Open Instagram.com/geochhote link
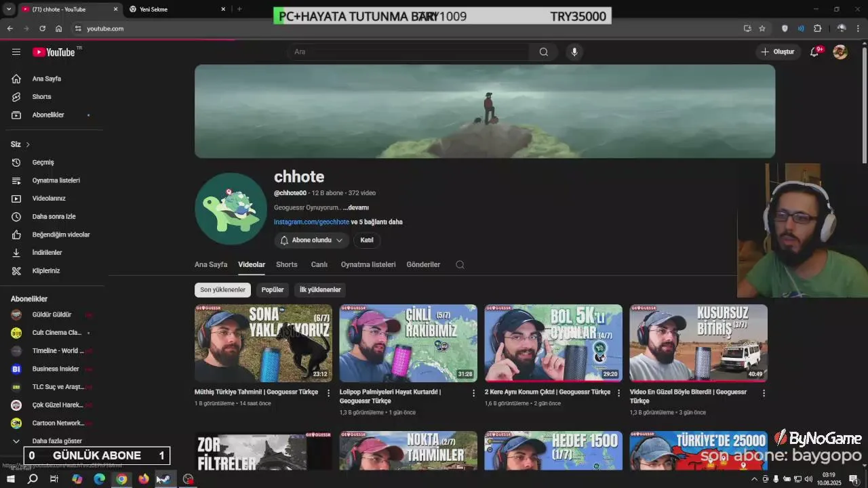This screenshot has height=488, width=868. click(311, 222)
